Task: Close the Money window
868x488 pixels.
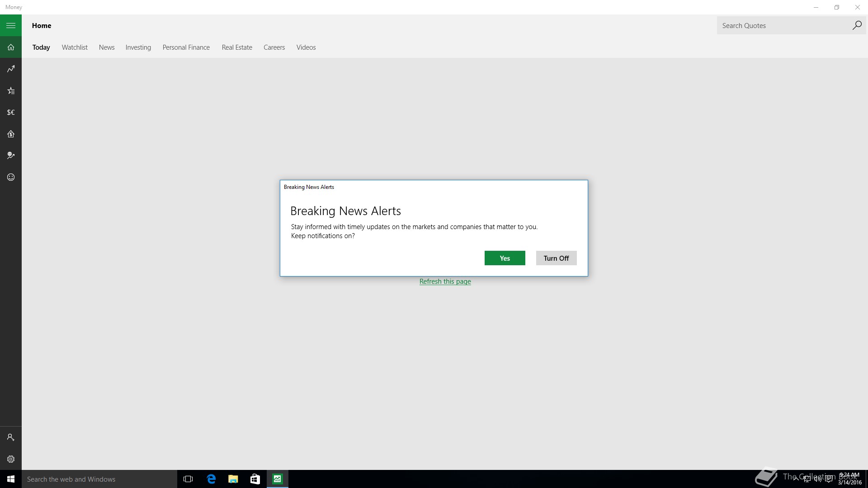Action: point(858,7)
